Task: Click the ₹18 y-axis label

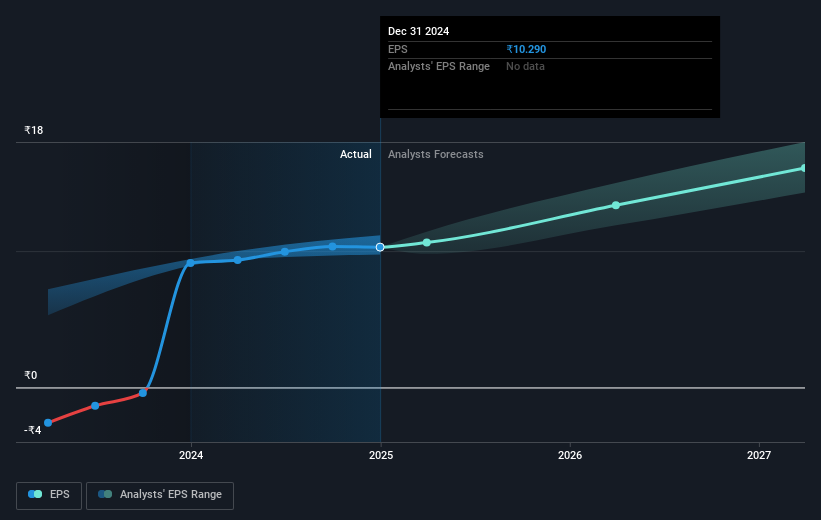Action: (x=34, y=130)
